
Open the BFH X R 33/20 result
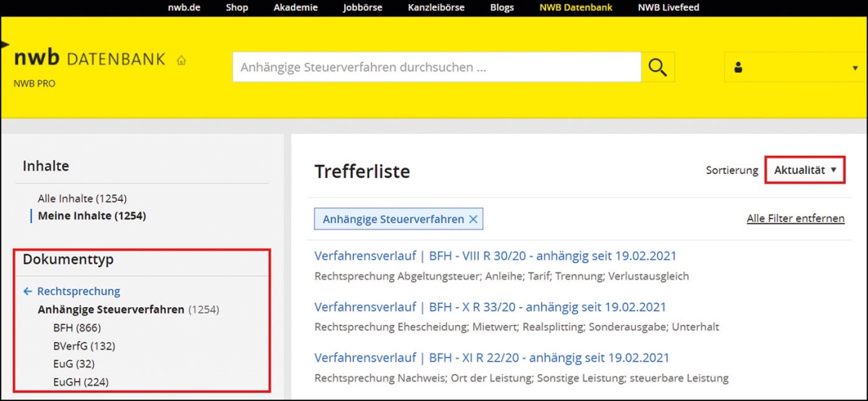(490, 307)
